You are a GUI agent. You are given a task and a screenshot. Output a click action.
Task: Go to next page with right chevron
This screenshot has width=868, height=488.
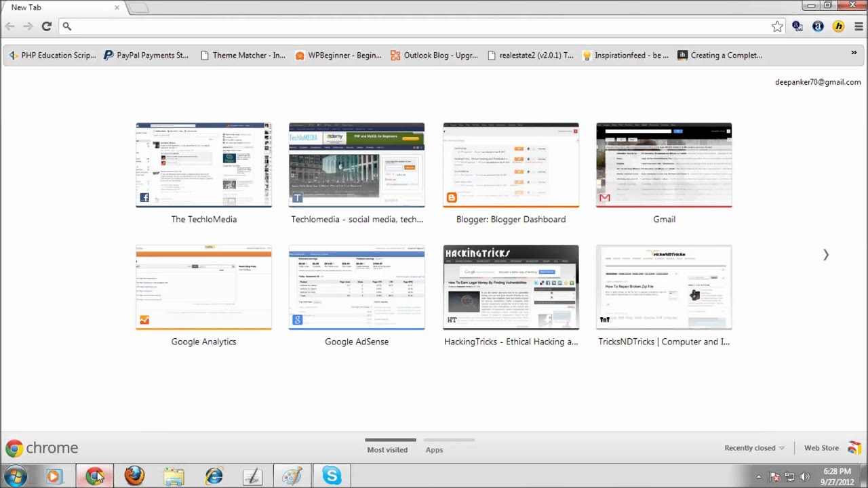coord(825,255)
